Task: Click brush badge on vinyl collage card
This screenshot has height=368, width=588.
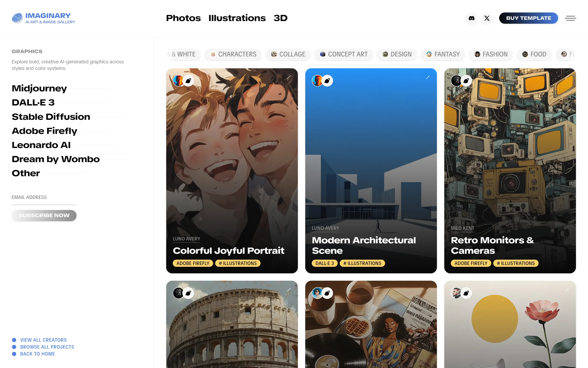Action: 327,293
